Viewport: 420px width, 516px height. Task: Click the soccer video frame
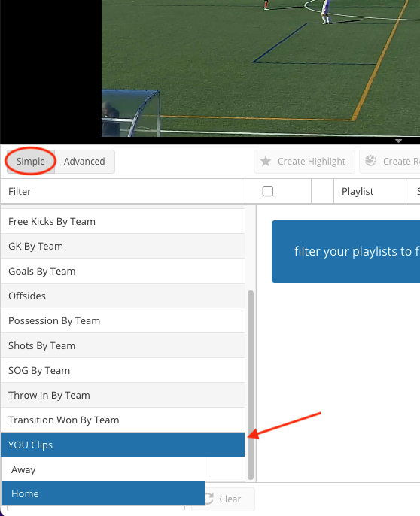(260, 68)
